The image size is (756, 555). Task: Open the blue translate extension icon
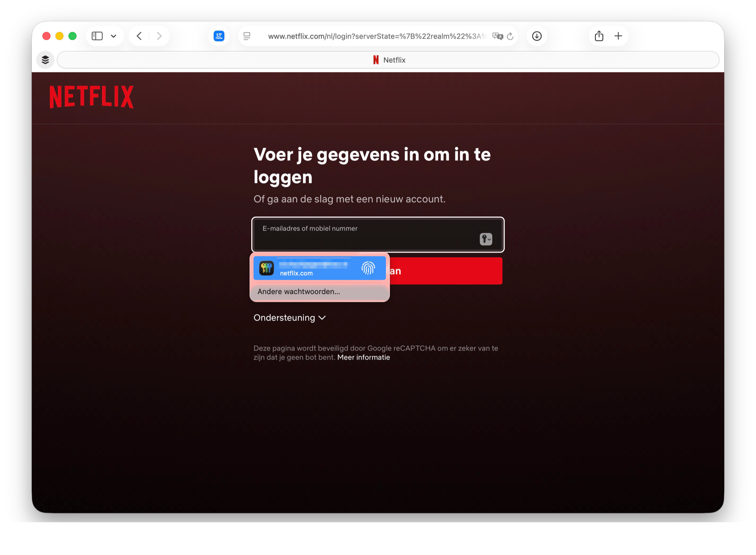[x=219, y=36]
